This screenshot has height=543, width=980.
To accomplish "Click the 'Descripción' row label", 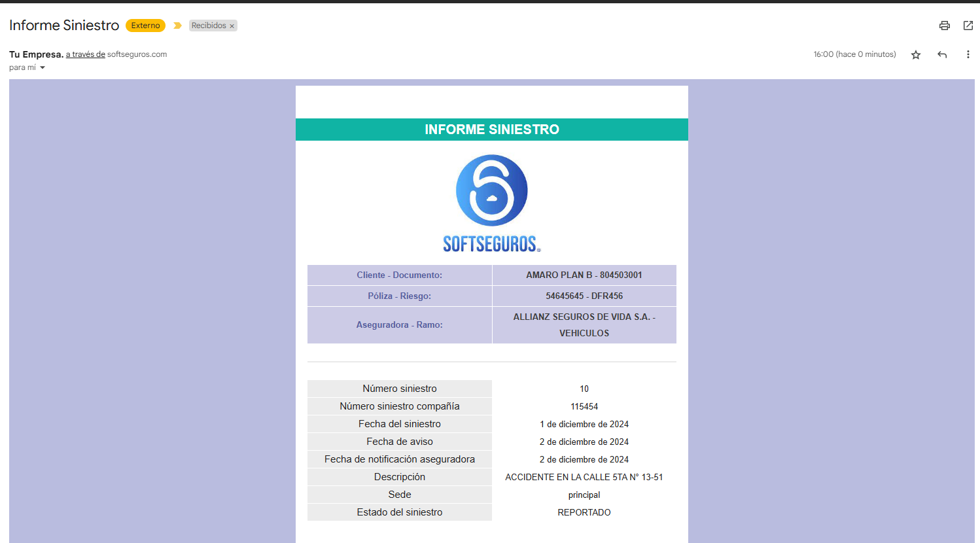I will tap(400, 477).
